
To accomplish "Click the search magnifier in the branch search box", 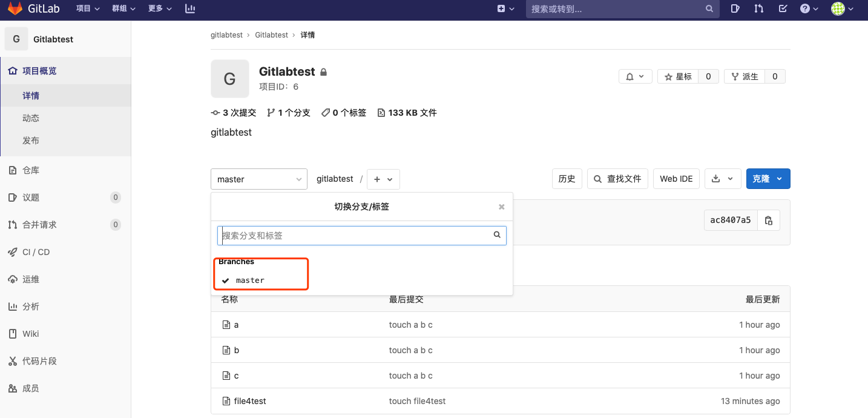I will click(496, 235).
